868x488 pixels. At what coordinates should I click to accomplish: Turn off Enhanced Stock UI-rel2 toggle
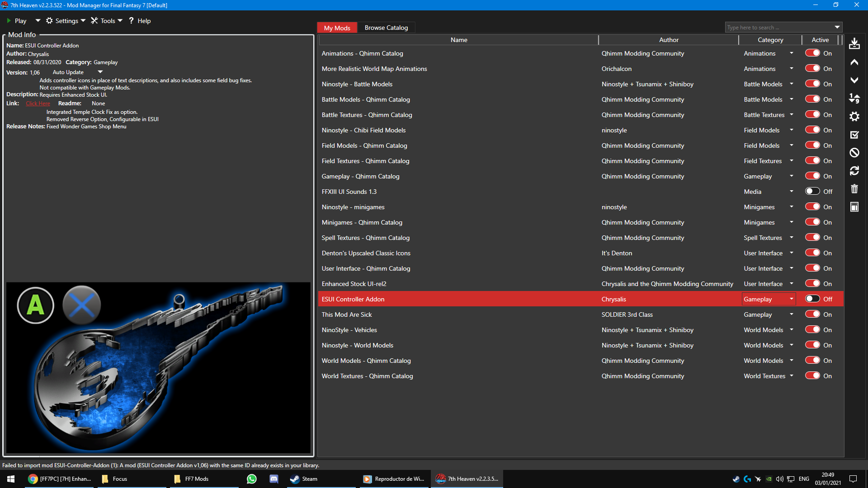tap(812, 283)
